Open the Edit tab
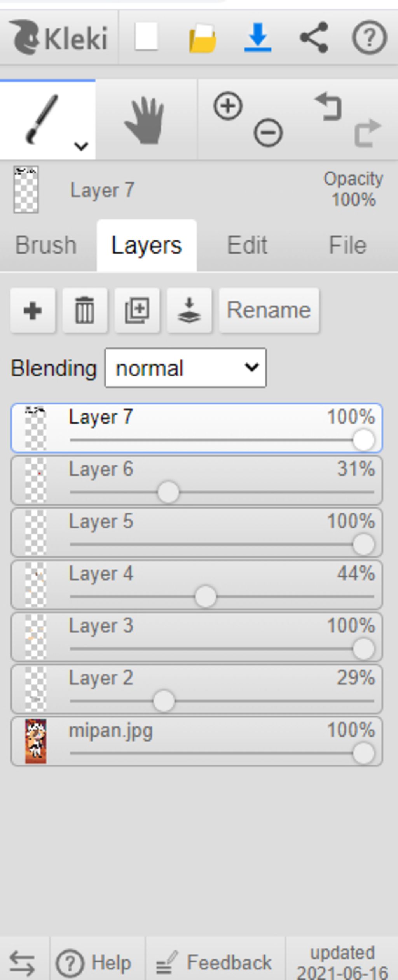398x980 pixels. pos(247,245)
